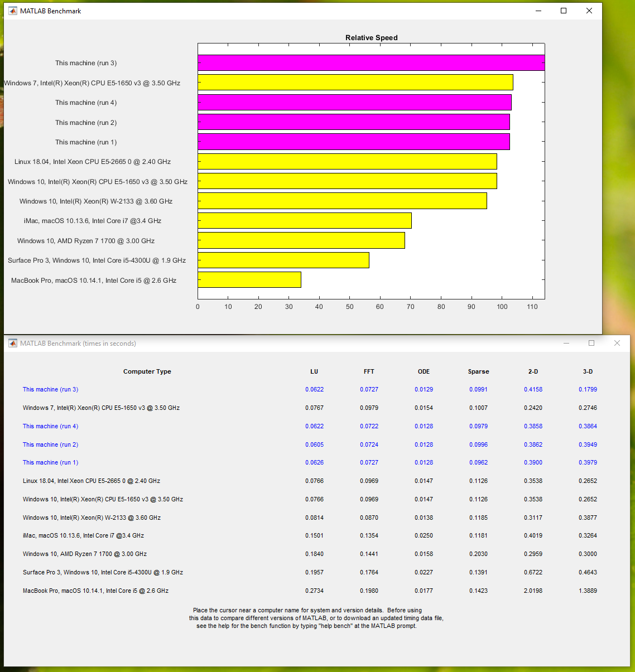Image resolution: width=635 pixels, height=672 pixels.
Task: Click the ODE column header
Action: tap(424, 371)
